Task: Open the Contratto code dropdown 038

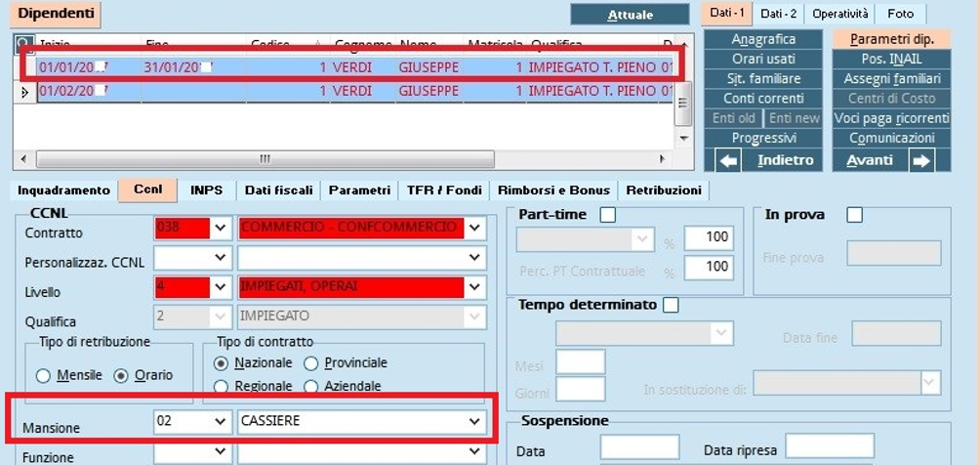Action: 221,228
